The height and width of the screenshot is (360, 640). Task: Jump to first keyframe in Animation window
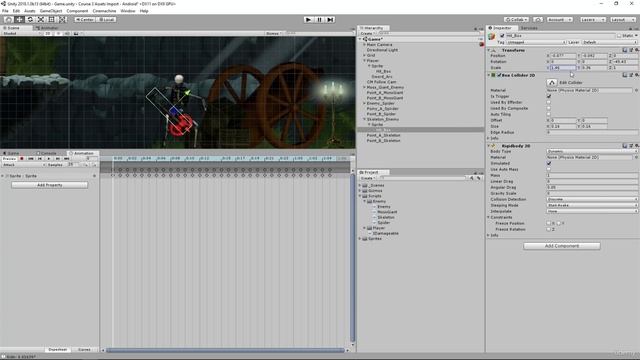(x=31, y=159)
